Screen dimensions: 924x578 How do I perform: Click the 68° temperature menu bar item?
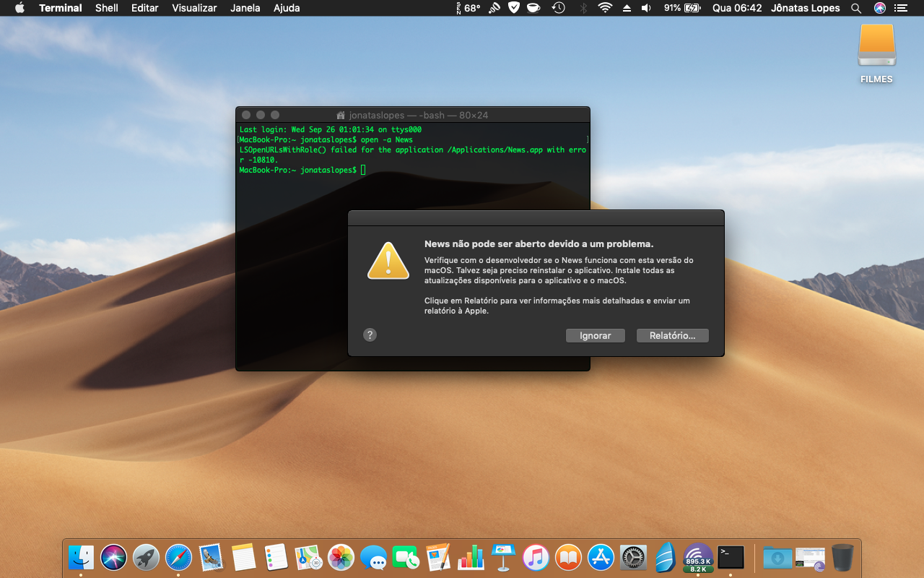[x=468, y=8]
